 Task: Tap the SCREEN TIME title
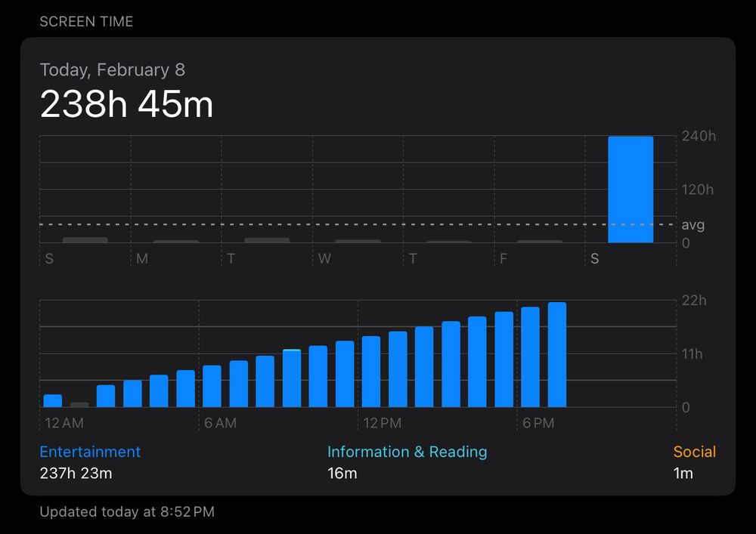click(88, 21)
